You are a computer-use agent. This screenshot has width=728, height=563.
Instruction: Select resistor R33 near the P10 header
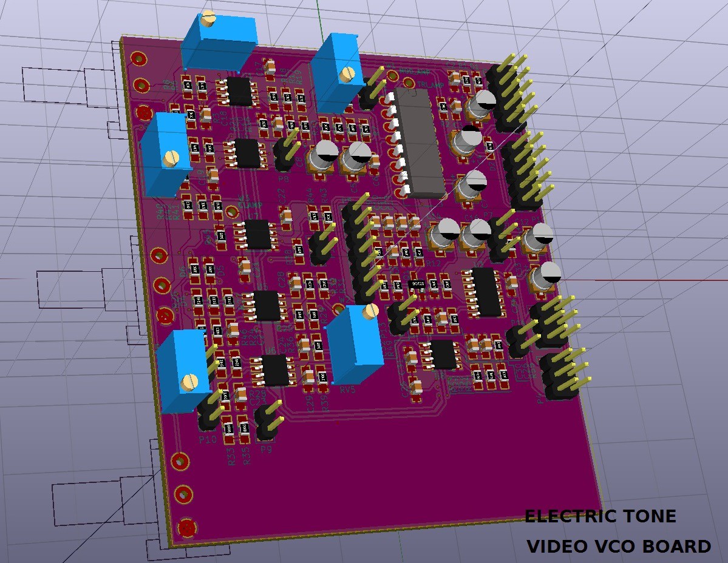[x=230, y=430]
